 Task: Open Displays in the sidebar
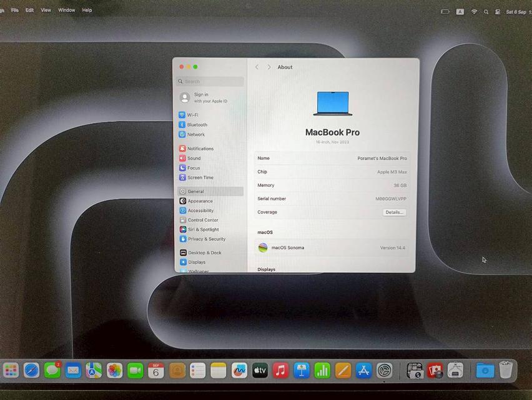193,262
